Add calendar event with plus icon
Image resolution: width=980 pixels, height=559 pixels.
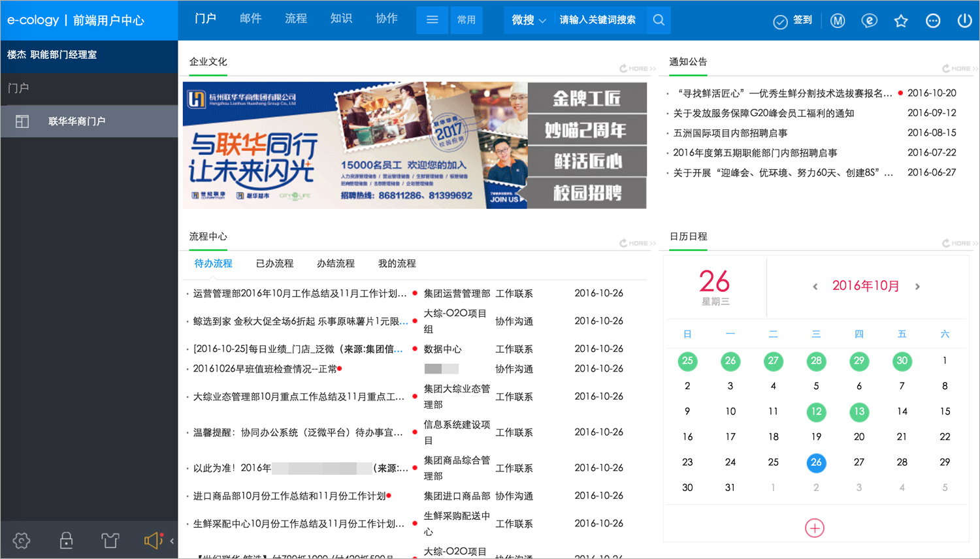pyautogui.click(x=815, y=528)
